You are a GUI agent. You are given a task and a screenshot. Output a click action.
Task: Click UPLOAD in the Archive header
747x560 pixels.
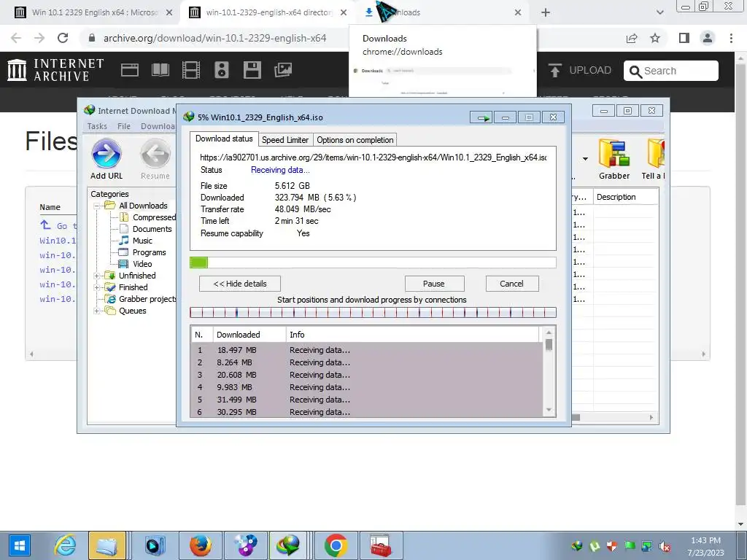coord(590,71)
